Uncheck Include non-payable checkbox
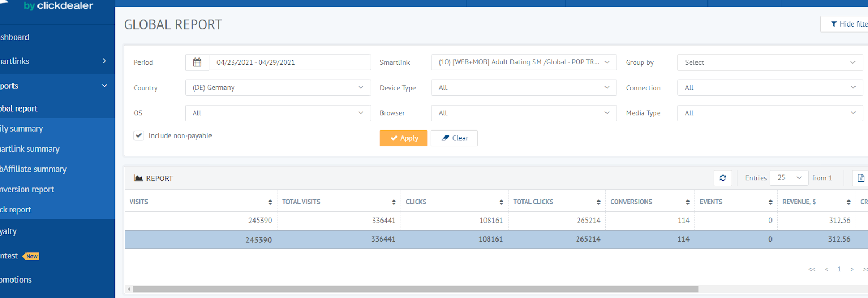868x298 pixels. [x=139, y=135]
